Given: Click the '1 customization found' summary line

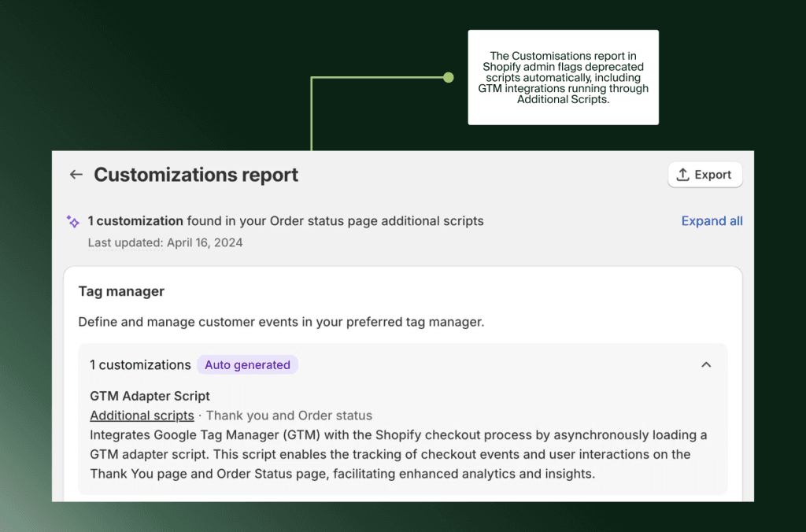Looking at the screenshot, I should point(286,221).
